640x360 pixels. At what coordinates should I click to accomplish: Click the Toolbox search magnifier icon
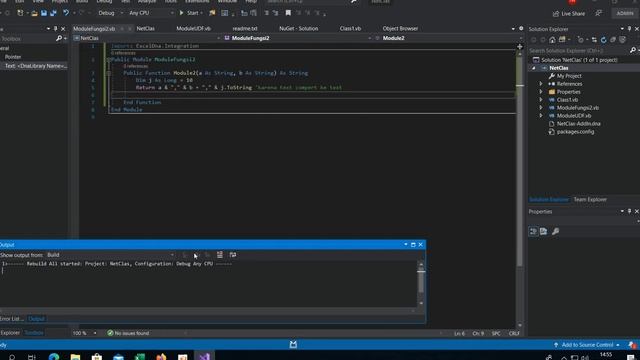(x=59, y=38)
